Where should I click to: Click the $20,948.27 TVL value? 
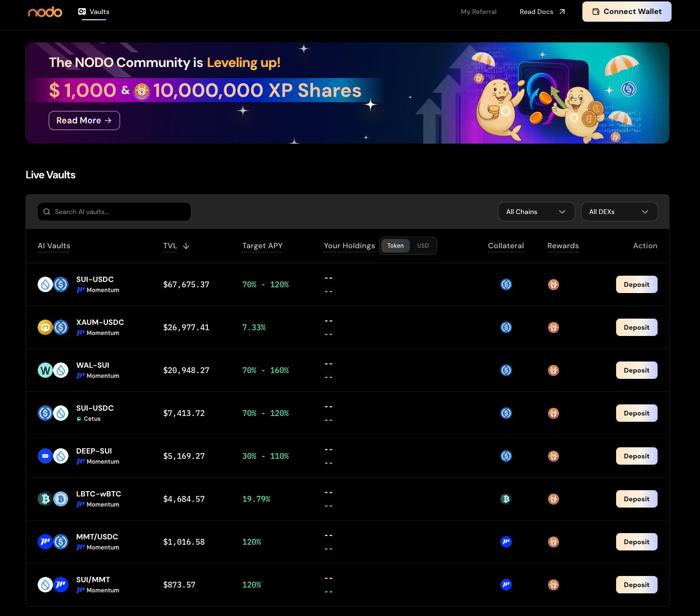click(186, 370)
